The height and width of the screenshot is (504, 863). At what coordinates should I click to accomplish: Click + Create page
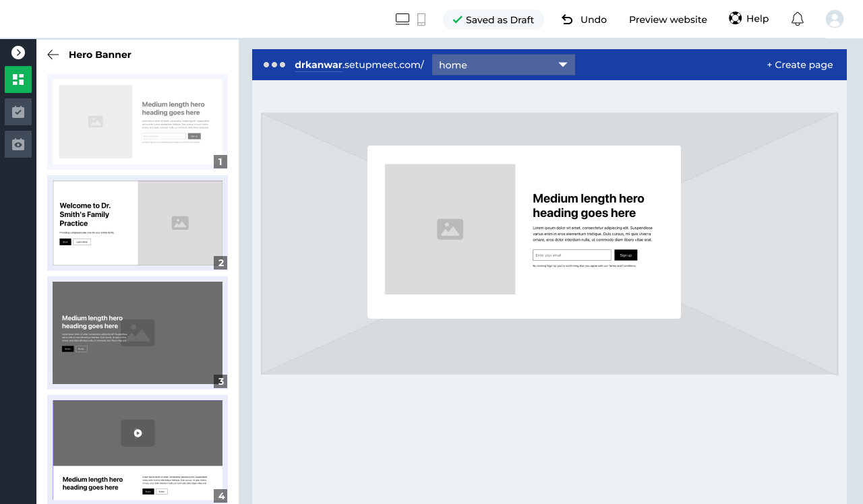(800, 65)
